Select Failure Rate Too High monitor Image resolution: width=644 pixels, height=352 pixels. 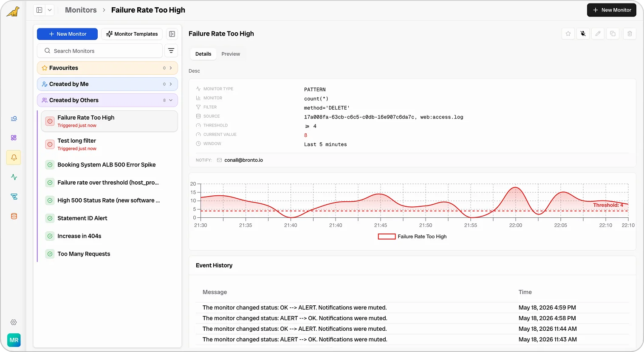pos(109,121)
